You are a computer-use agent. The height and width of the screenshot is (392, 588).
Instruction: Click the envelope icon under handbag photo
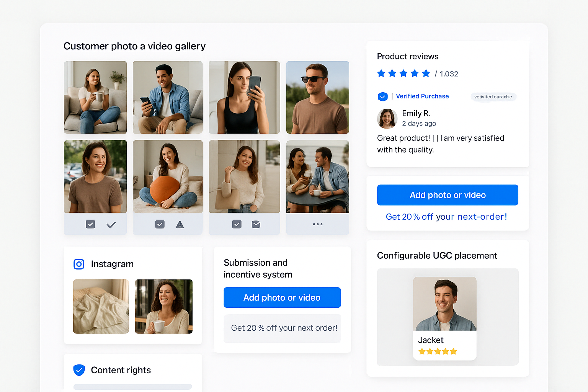(x=256, y=224)
